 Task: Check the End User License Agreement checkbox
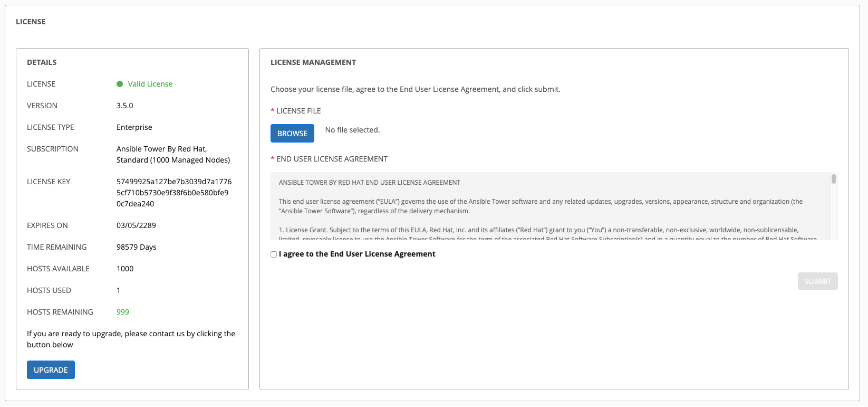pyautogui.click(x=274, y=254)
